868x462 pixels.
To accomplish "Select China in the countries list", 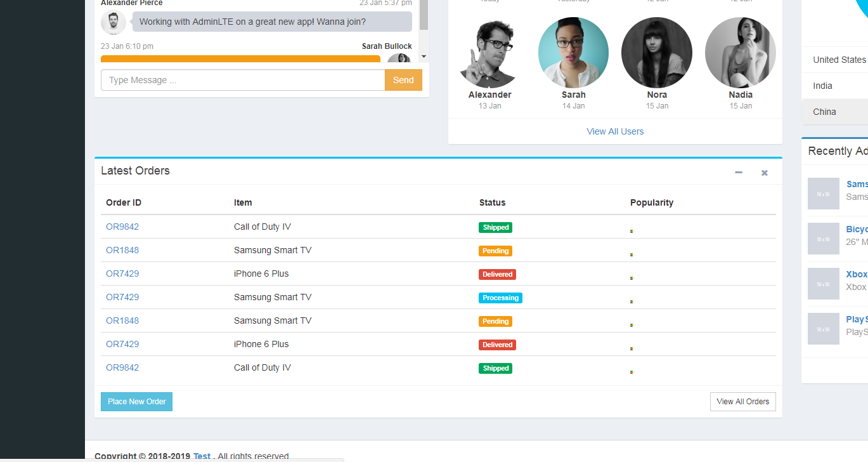I will pos(824,112).
